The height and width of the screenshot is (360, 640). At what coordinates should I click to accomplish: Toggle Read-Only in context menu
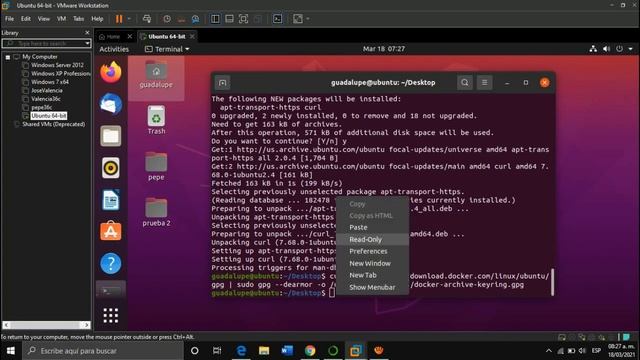point(372,240)
